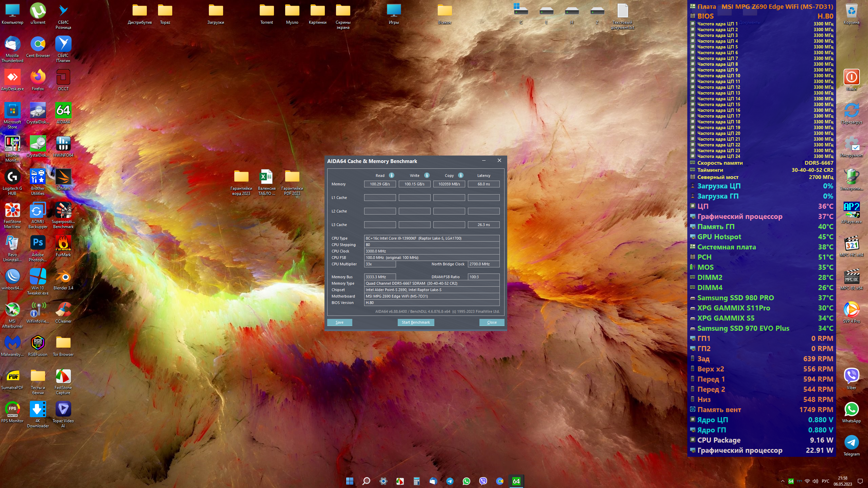Open the volume control in system tray
This screenshot has width=868, height=488.
pyautogui.click(x=815, y=481)
